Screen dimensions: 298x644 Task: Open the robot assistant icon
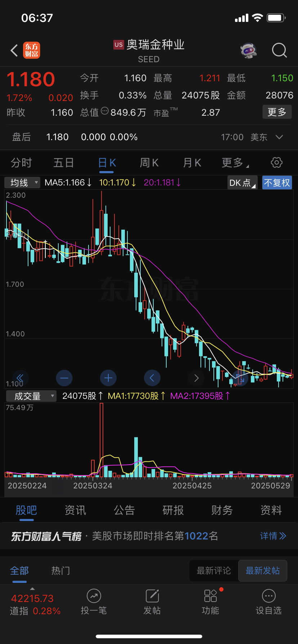click(249, 50)
